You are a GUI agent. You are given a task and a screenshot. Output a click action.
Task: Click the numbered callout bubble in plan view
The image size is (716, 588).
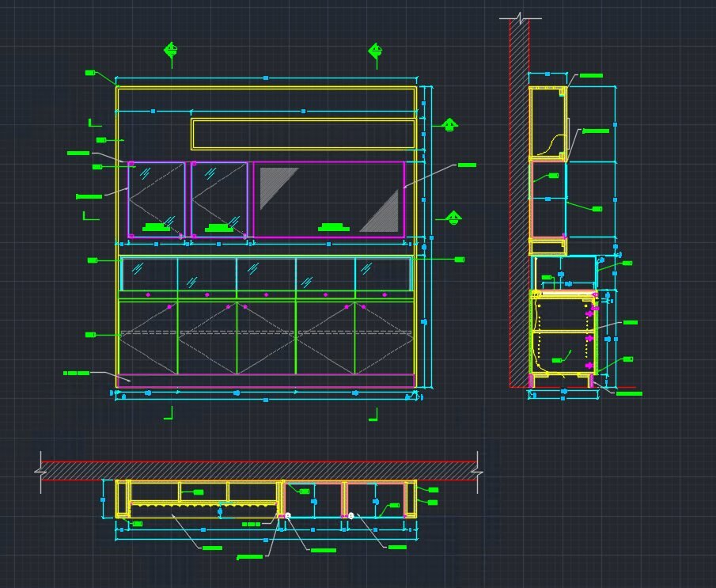pos(289,515)
